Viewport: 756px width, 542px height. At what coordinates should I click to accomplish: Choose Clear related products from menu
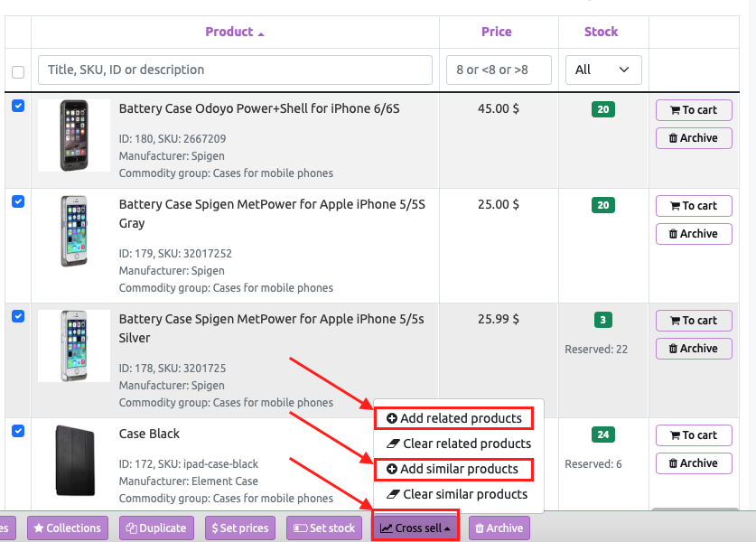tap(459, 444)
